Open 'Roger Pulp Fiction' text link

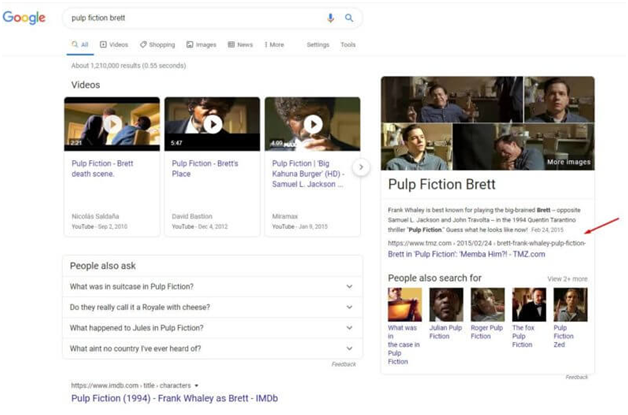pos(487,332)
